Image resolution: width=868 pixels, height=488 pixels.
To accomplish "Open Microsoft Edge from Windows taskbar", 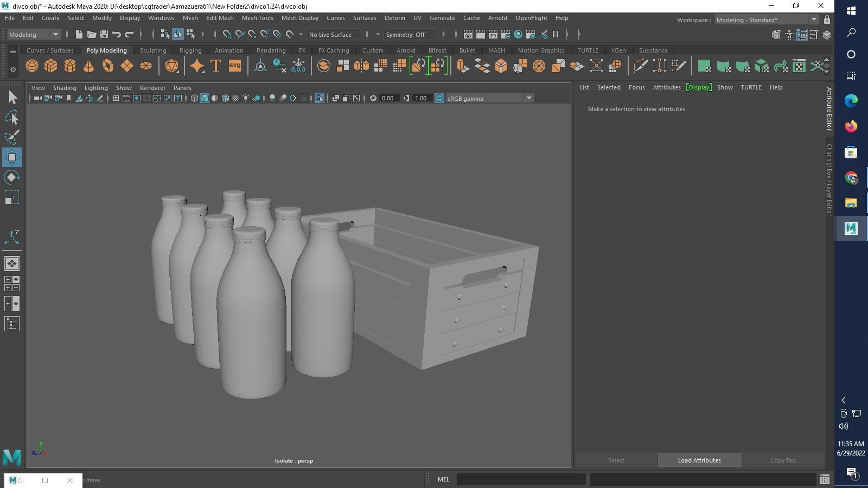I will pyautogui.click(x=851, y=101).
